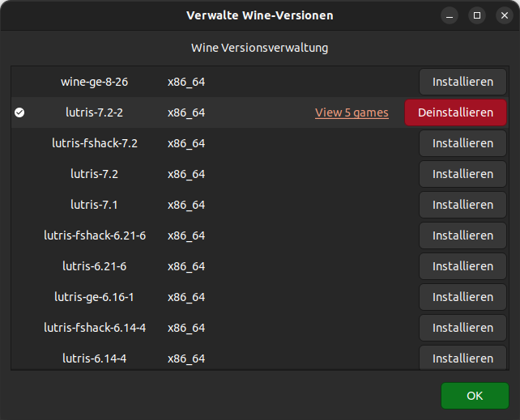Install lutris-fshack-7.2
The image size is (520, 420).
[x=462, y=143]
